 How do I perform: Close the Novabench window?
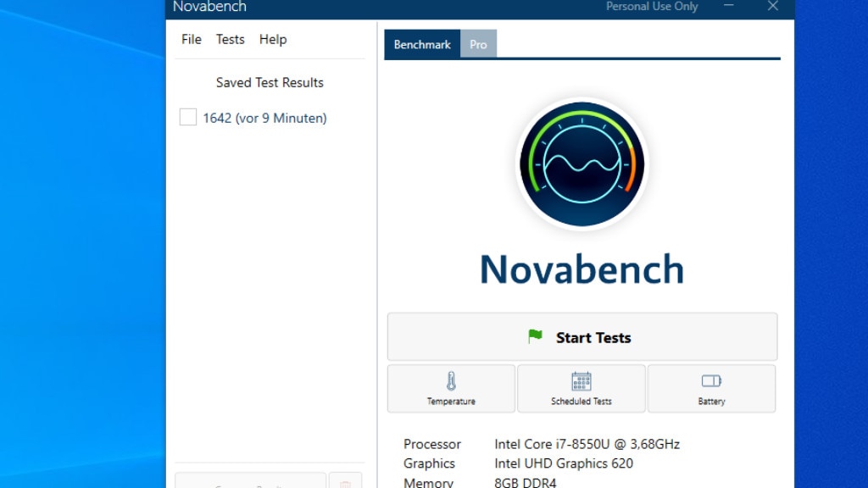[773, 6]
